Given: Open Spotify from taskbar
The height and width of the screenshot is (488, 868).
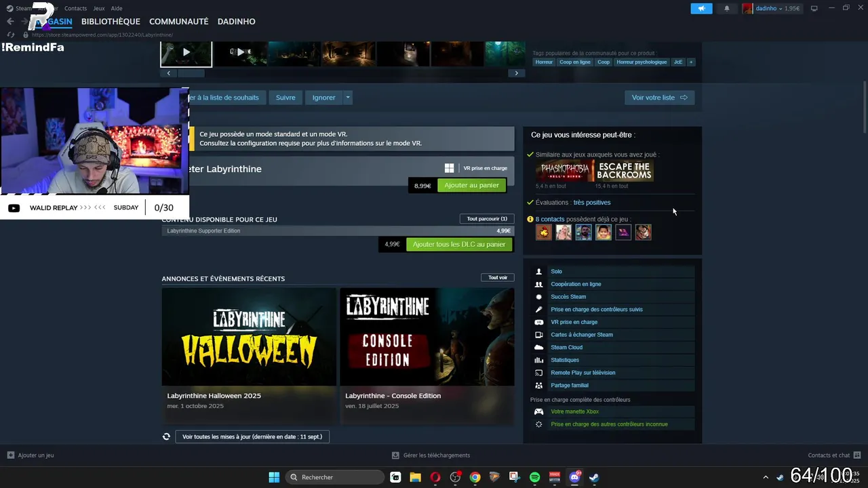Looking at the screenshot, I should click(534, 477).
